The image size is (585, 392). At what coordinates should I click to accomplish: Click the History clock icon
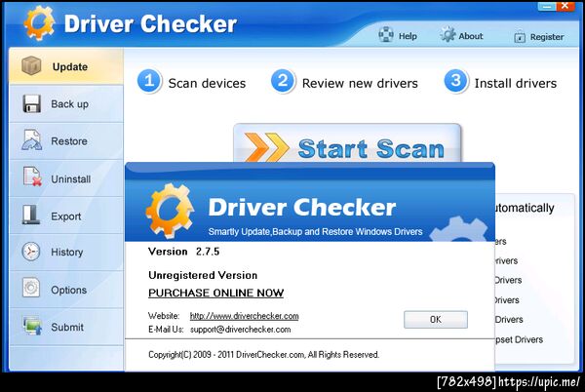30,252
